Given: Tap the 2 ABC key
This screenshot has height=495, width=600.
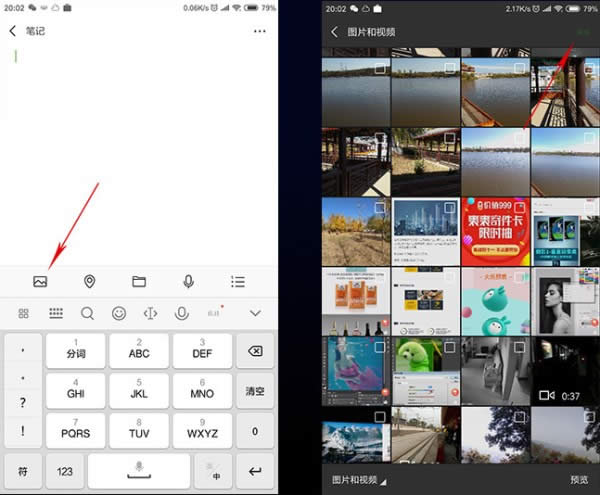Looking at the screenshot, I should coord(139,351).
